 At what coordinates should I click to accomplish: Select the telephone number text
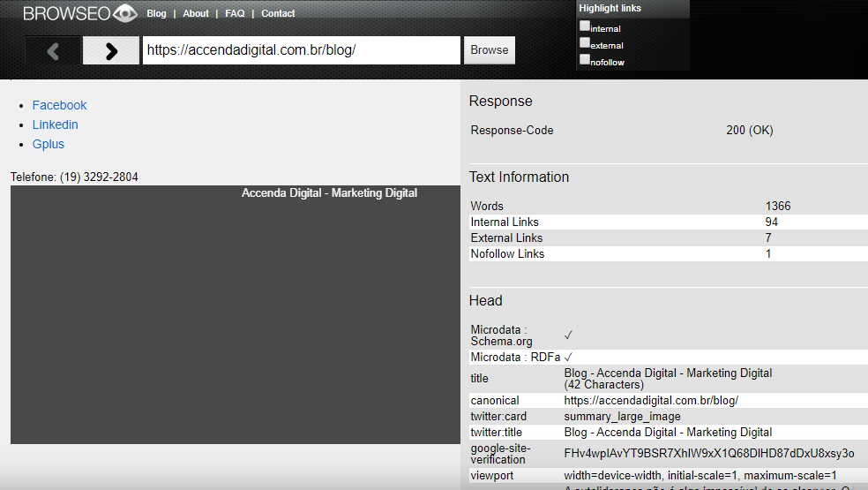99,177
